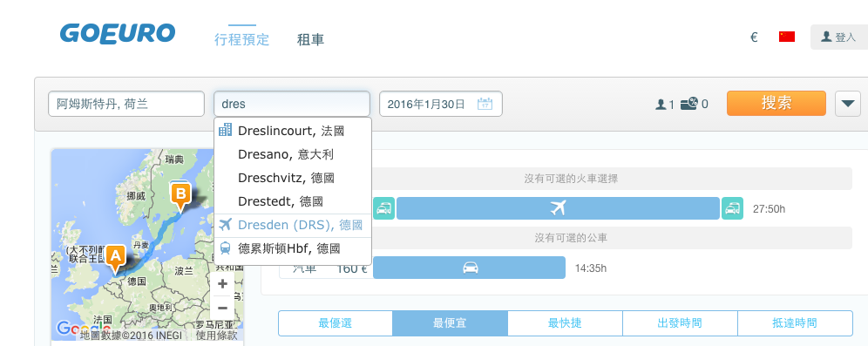Open the 行程預定 tab

(242, 39)
